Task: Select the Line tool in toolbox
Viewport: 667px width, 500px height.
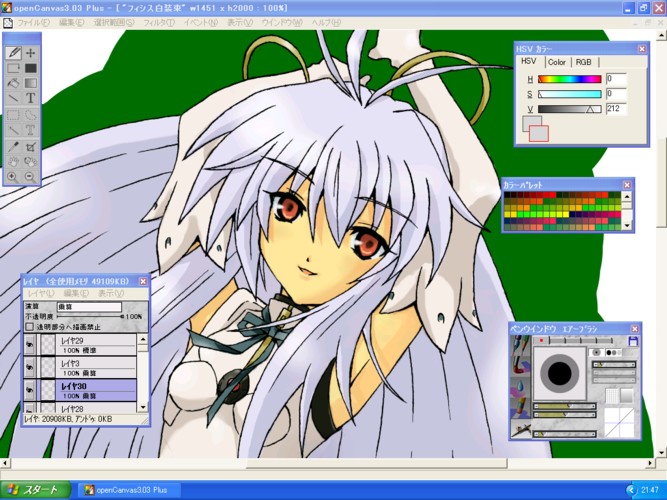Action: (x=14, y=98)
